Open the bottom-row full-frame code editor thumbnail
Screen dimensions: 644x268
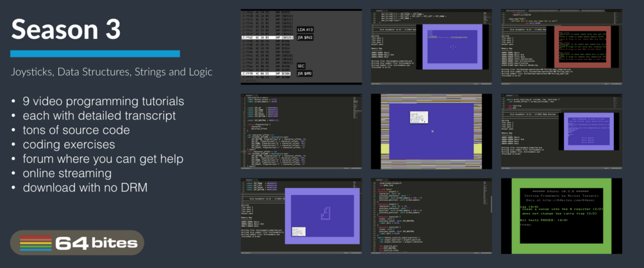coord(431,216)
